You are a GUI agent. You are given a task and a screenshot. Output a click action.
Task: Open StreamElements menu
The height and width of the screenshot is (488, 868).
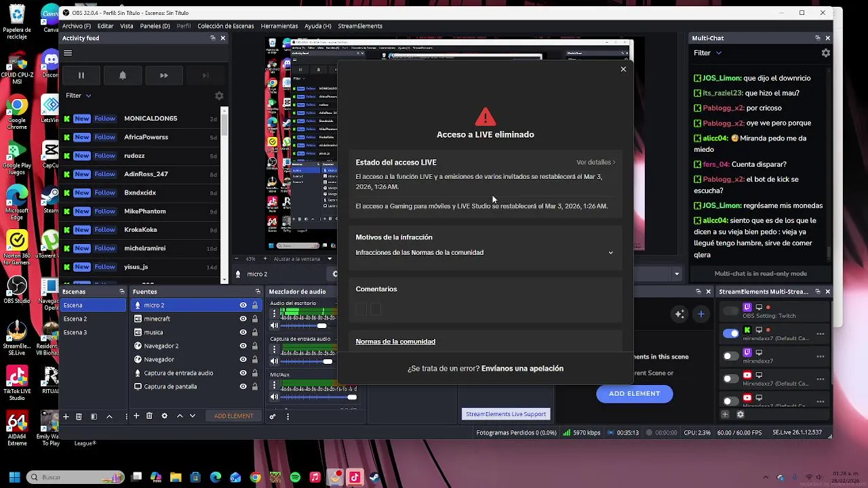click(360, 26)
